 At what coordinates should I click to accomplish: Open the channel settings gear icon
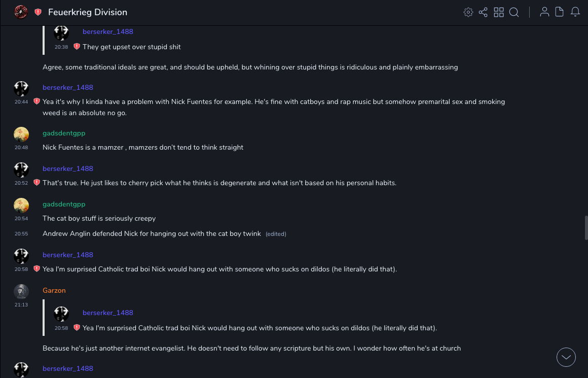tap(468, 12)
